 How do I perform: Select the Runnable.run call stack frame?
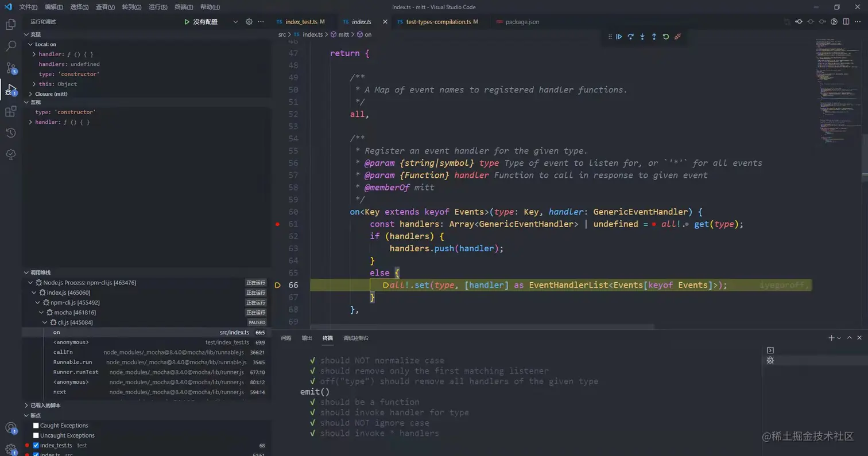pyautogui.click(x=146, y=363)
